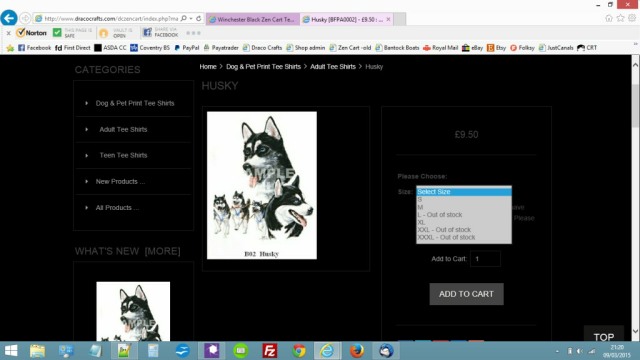640x360 pixels.
Task: Click the Windows Start button
Action: (x=11, y=351)
